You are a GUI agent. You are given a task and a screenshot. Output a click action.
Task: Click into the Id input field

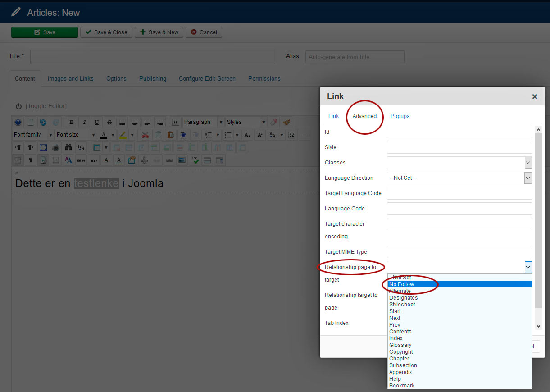pyautogui.click(x=459, y=132)
